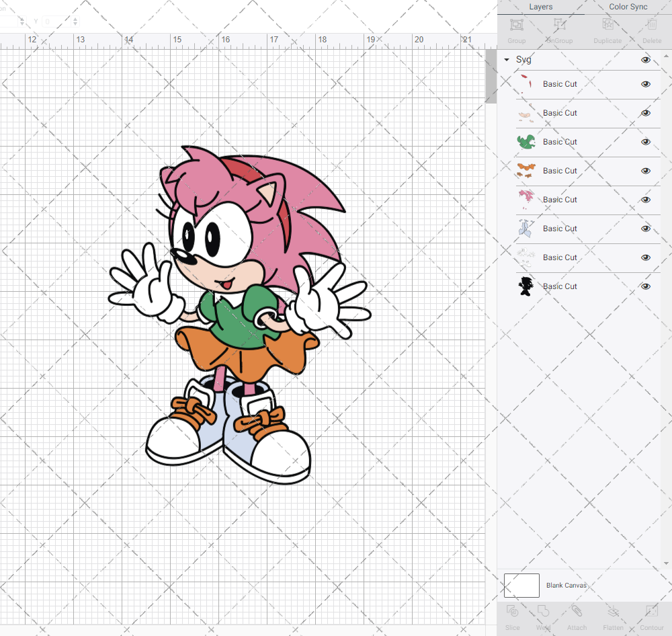Image resolution: width=672 pixels, height=636 pixels.
Task: Click the Delete trash icon
Action: pyautogui.click(x=652, y=25)
